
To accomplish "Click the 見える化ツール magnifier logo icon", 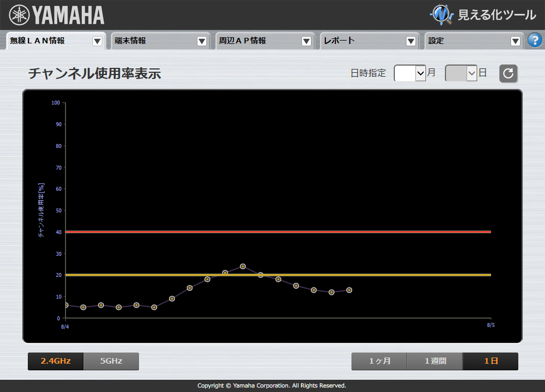I will pyautogui.click(x=442, y=14).
